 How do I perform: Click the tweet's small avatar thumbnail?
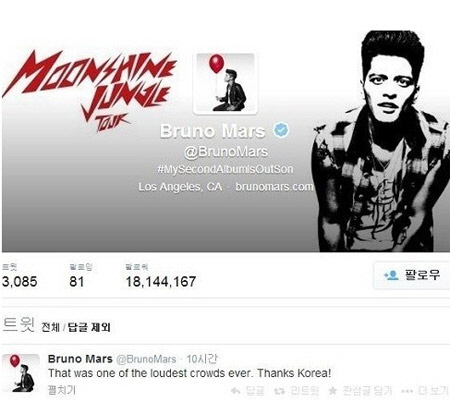point(21,373)
